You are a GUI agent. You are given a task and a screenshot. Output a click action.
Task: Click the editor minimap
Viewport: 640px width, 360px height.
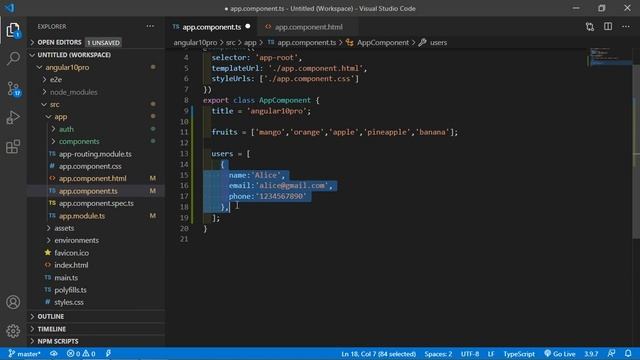click(x=610, y=57)
